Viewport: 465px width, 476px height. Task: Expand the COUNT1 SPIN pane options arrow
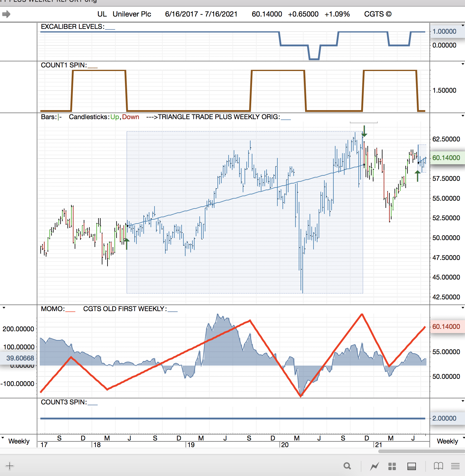(463, 64)
